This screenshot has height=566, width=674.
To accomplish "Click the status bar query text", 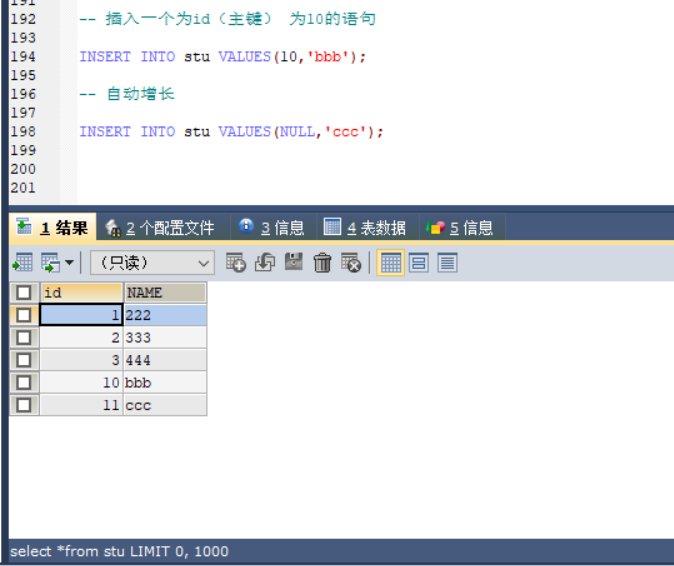I will [119, 551].
